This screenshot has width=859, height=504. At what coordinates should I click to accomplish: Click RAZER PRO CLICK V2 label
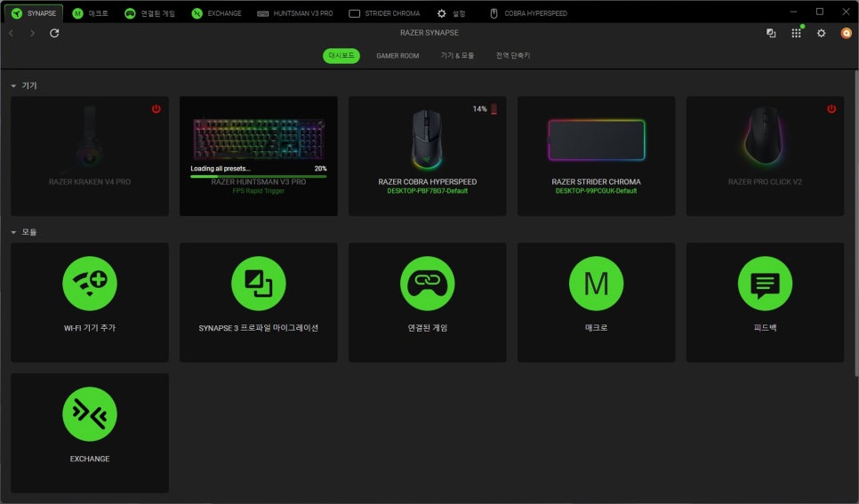(765, 182)
